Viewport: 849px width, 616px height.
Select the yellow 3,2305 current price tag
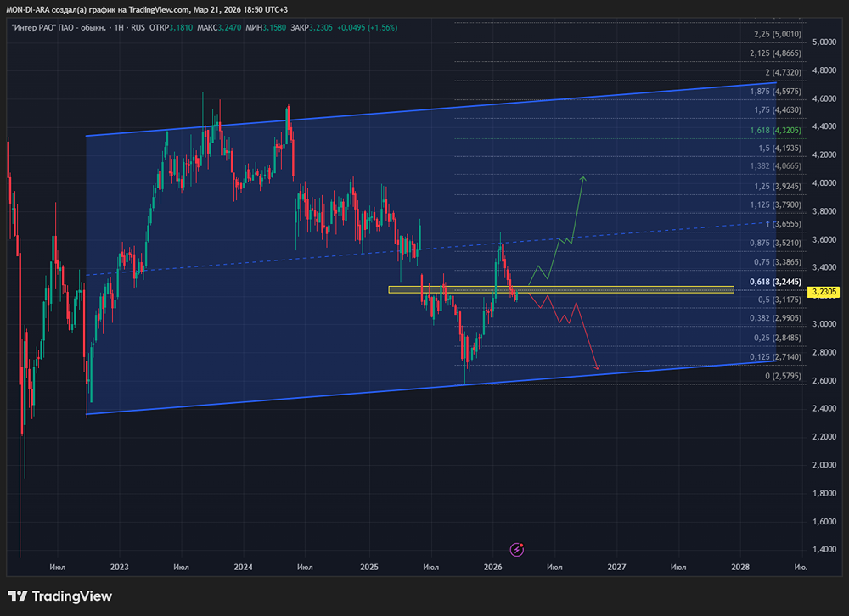coord(824,292)
